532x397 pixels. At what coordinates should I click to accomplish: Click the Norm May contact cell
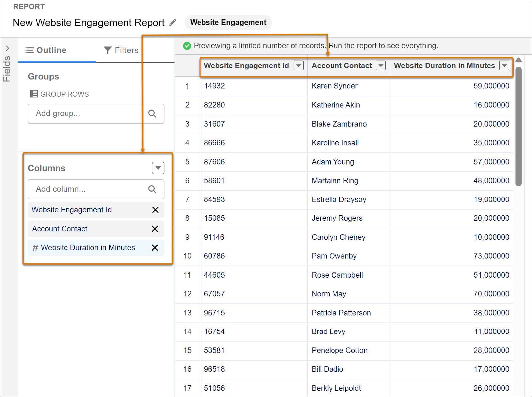pyautogui.click(x=348, y=294)
